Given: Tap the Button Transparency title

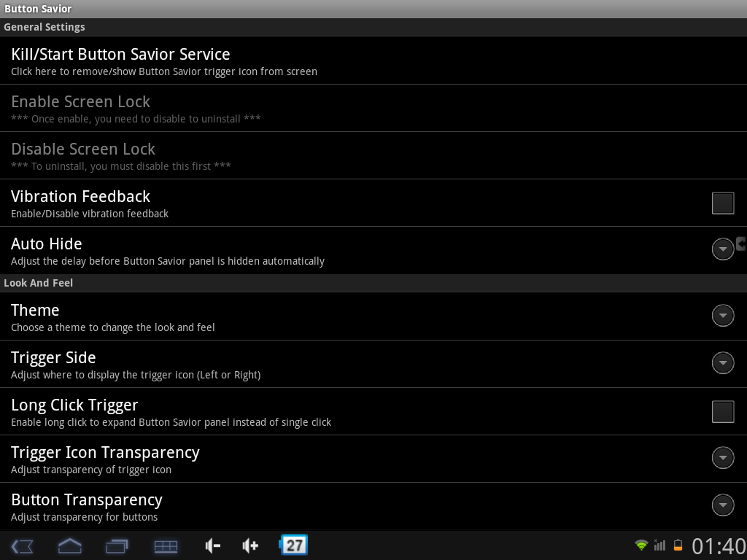Looking at the screenshot, I should coord(87,500).
